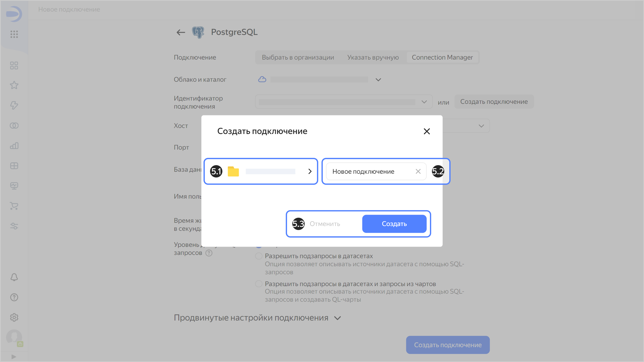
Task: Open the monitoring screen icon in sidebar
Action: click(x=14, y=186)
